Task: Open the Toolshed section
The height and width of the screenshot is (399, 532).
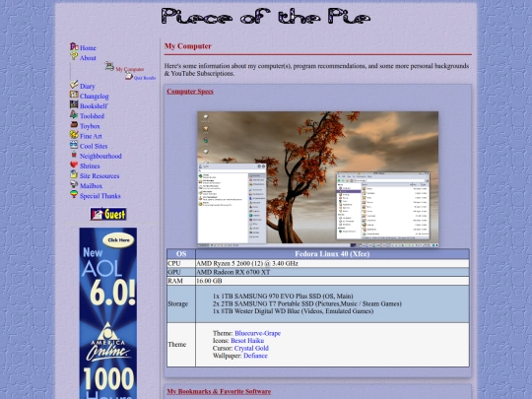Action: 92,116
